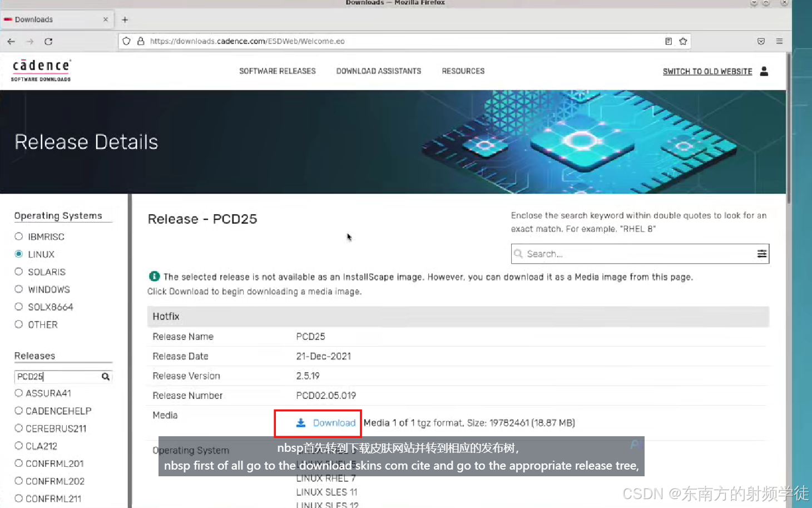Viewport: 812px width, 508px height.
Task: Click the release date 21-Dec-2021
Action: (324, 356)
